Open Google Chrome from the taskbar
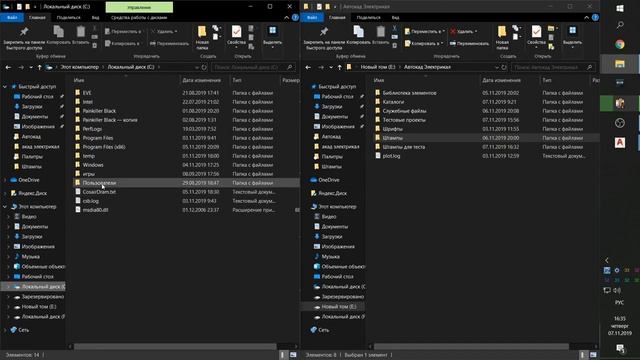This screenshot has width=640, height=360. [620, 44]
